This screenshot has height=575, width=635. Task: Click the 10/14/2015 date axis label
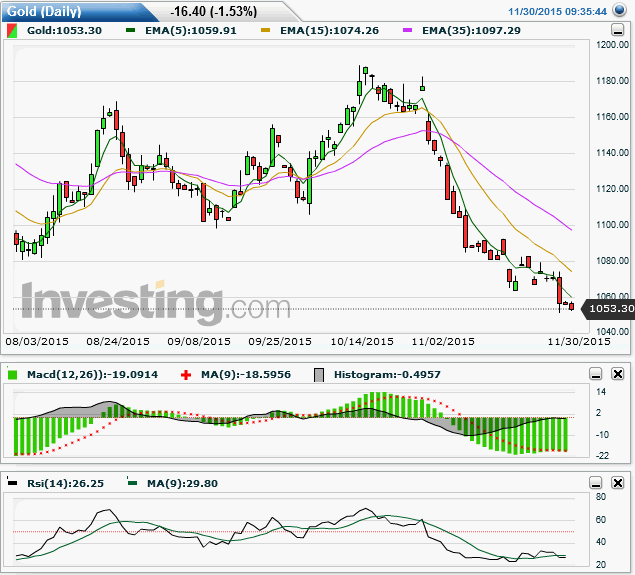click(x=362, y=342)
